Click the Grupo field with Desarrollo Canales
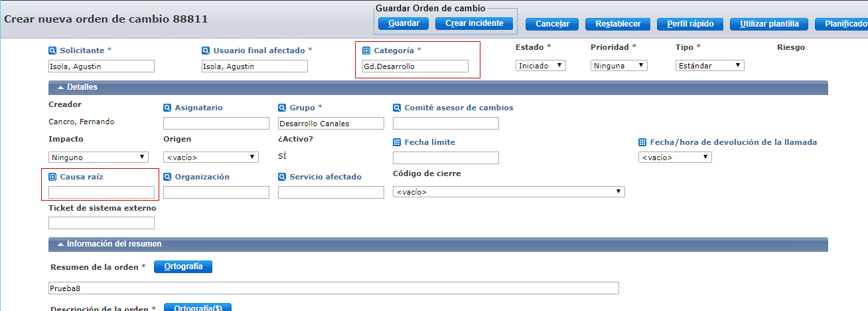Viewport: 868px width, 311px height. point(331,124)
